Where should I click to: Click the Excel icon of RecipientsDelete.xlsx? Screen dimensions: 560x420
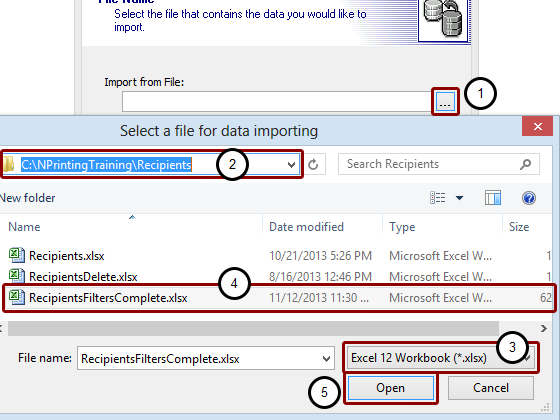pos(16,276)
